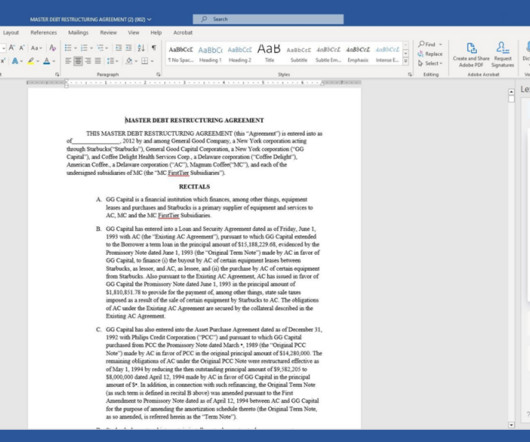Viewport: 530px width, 442px height.
Task: Apply the Heading 2 style
Action: (240, 54)
